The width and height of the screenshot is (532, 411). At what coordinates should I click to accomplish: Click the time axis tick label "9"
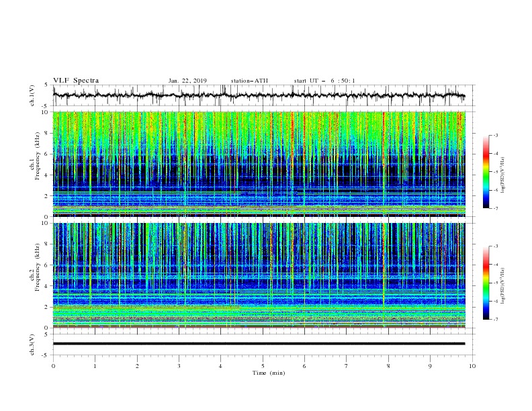[x=430, y=366]
